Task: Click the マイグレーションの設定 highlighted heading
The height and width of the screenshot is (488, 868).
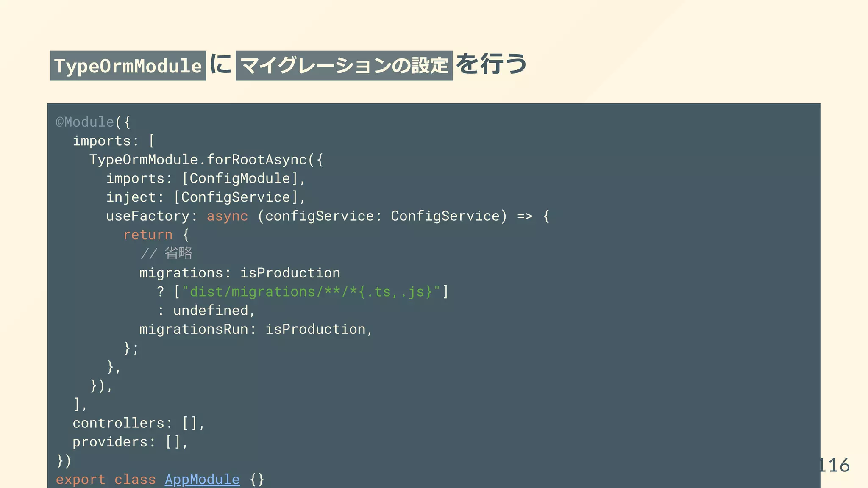Action: 344,66
